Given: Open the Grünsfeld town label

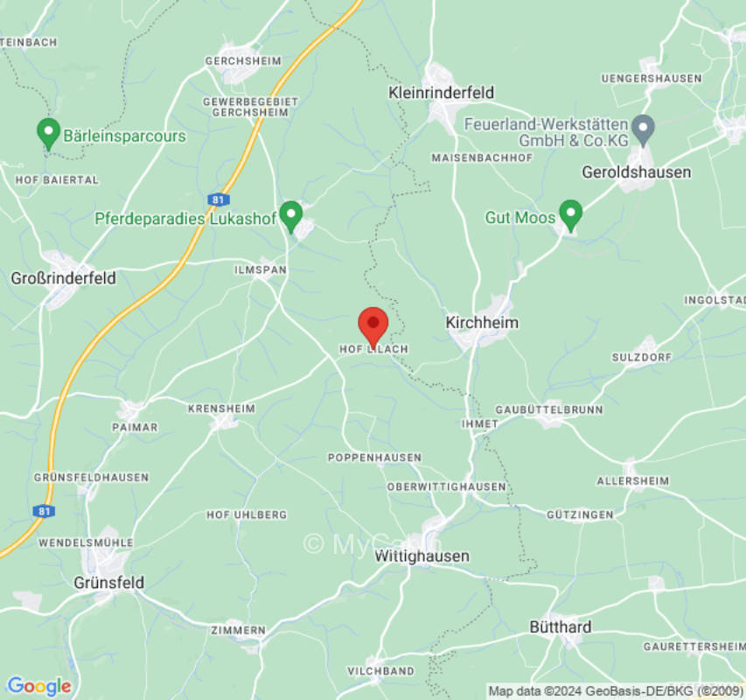Looking at the screenshot, I should (x=109, y=583).
